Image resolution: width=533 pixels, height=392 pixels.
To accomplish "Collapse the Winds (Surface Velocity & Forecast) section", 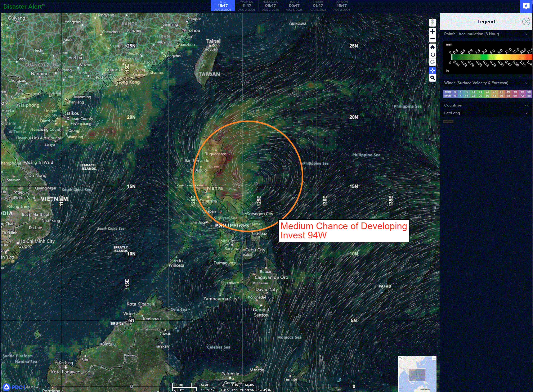I will 526,83.
